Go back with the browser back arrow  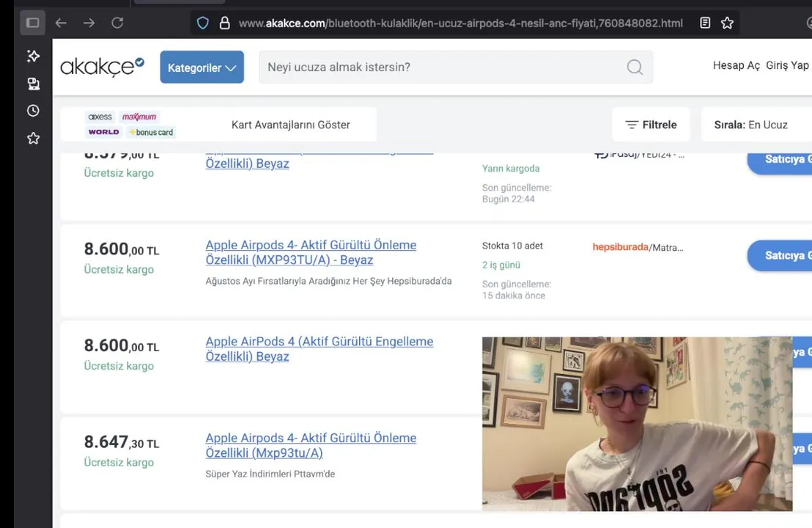61,23
